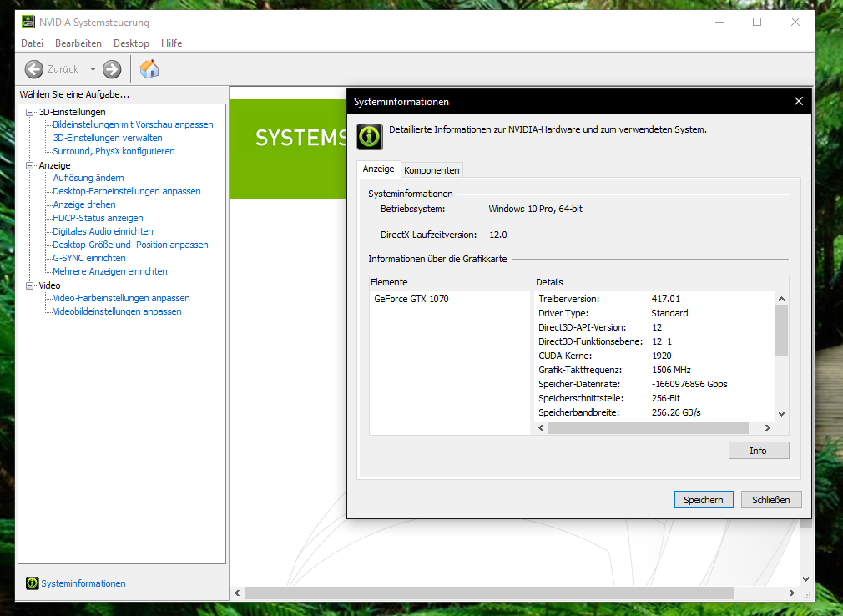Open Surround, PhysX konfigurieren

[114, 152]
